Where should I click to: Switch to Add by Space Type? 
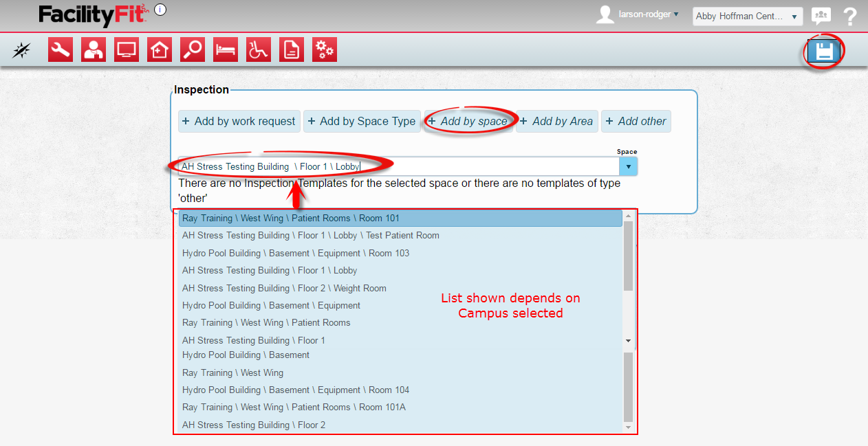(362, 121)
